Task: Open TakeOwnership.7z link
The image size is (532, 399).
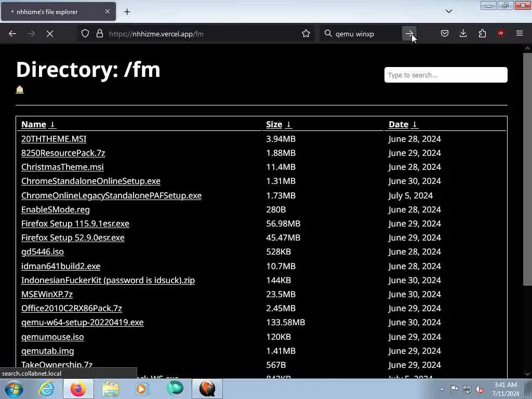Action: pyautogui.click(x=57, y=365)
